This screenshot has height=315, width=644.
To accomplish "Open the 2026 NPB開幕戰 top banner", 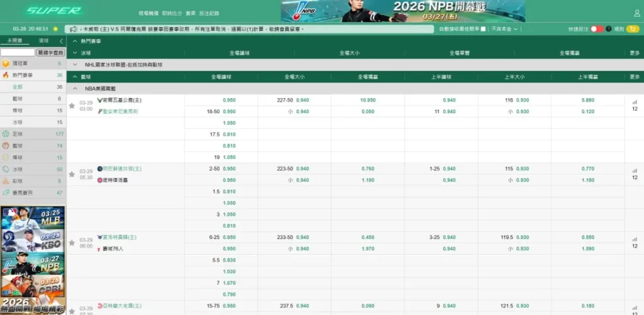I will pyautogui.click(x=403, y=11).
